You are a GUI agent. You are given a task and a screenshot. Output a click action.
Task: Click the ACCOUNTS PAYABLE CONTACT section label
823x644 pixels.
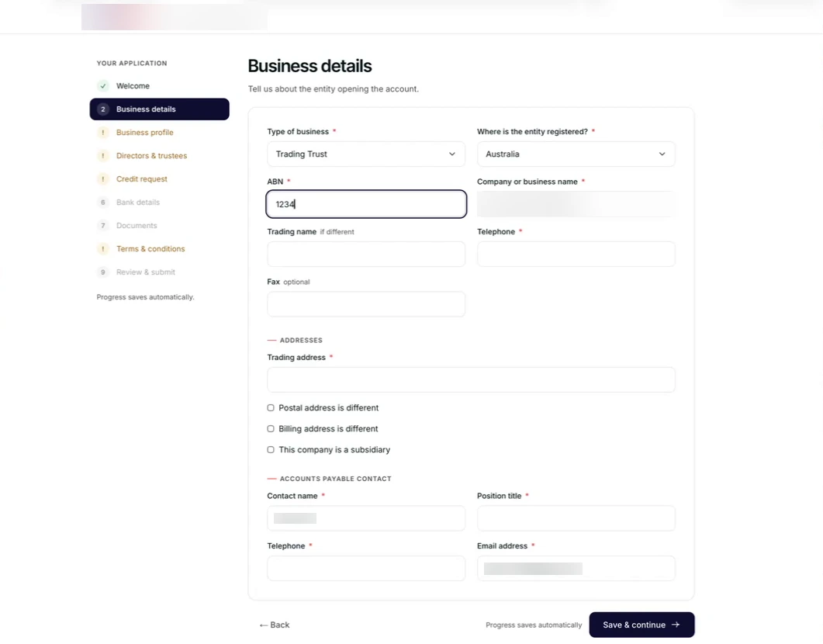click(335, 479)
